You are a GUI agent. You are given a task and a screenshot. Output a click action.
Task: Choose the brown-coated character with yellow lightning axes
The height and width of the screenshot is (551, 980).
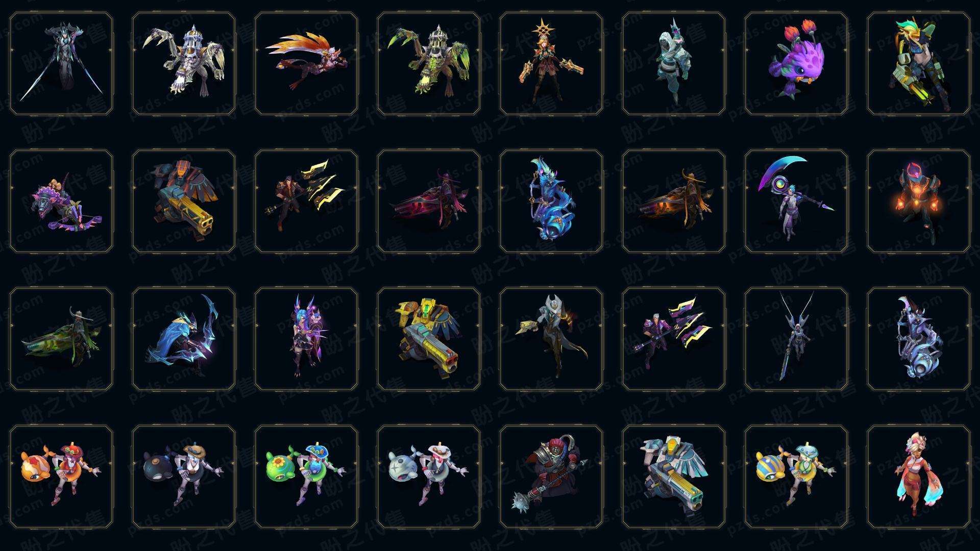[306, 201]
